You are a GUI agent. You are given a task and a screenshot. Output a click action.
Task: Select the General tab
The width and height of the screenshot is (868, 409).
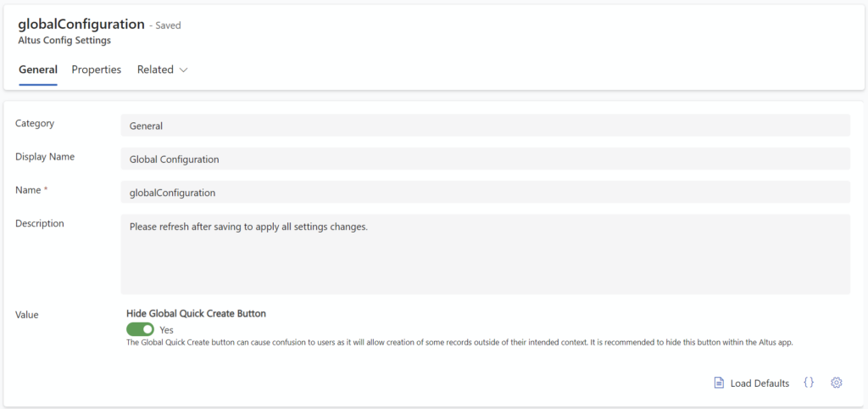(38, 70)
